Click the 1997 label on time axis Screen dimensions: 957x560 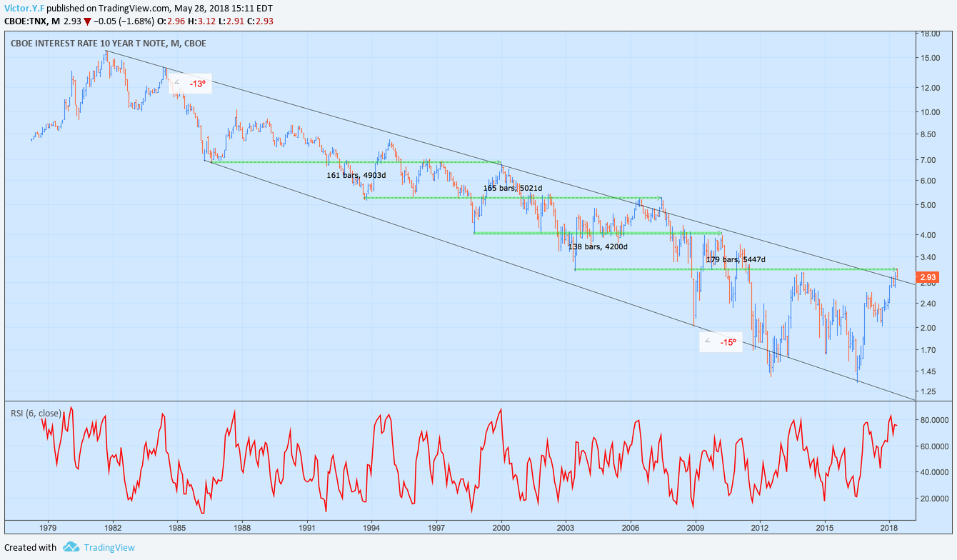point(436,528)
